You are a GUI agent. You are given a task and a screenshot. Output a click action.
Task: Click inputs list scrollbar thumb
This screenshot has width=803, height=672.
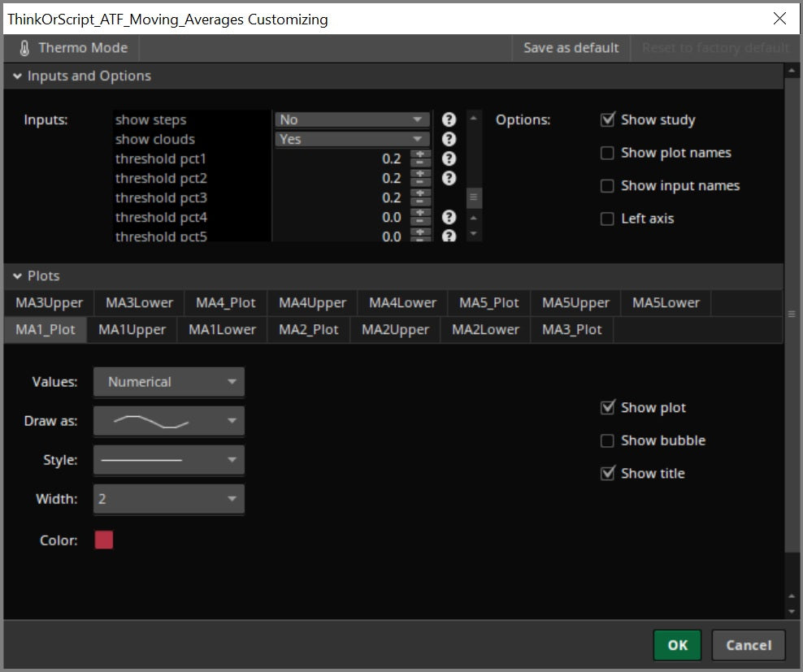point(474,197)
